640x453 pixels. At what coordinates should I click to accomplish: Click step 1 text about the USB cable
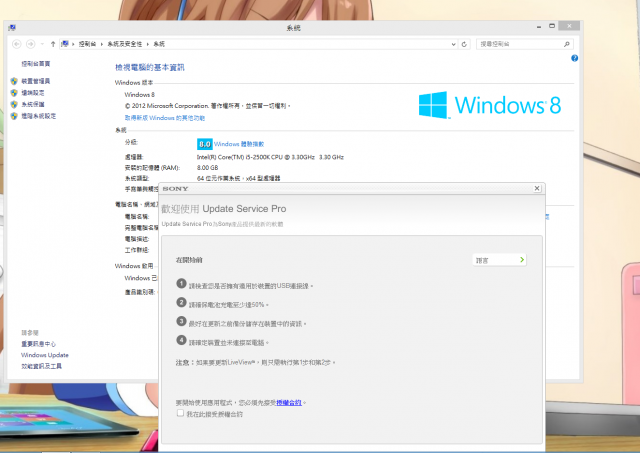pos(251,286)
